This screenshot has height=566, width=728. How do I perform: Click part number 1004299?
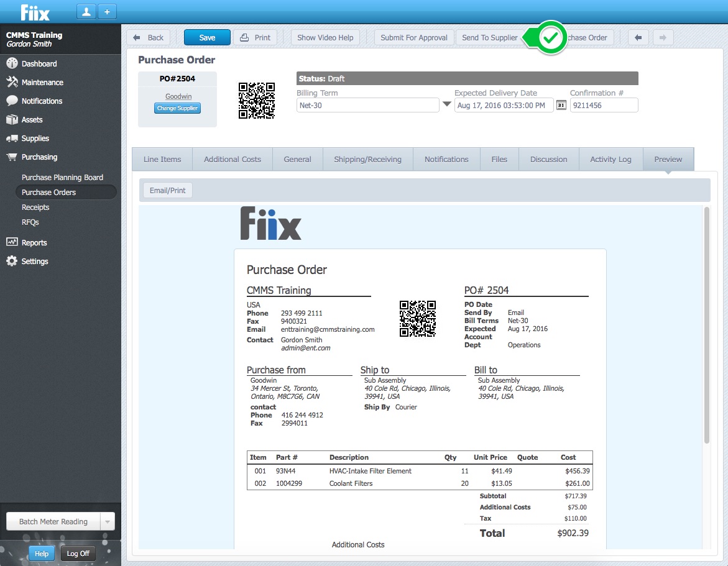click(289, 483)
